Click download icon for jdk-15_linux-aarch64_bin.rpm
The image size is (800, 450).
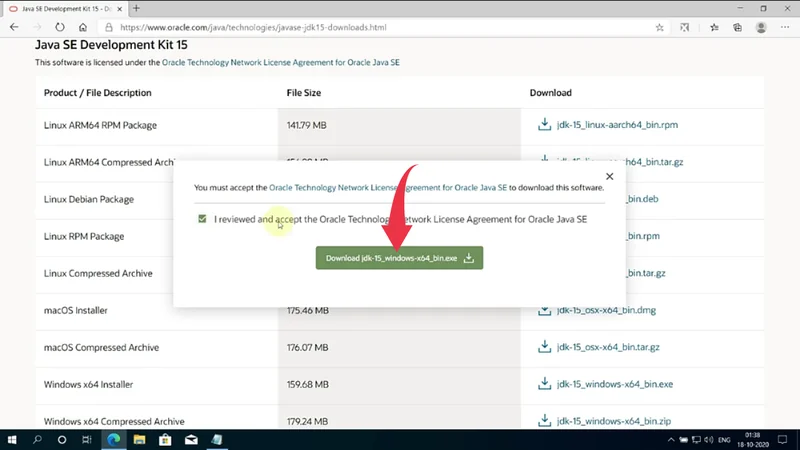[544, 125]
